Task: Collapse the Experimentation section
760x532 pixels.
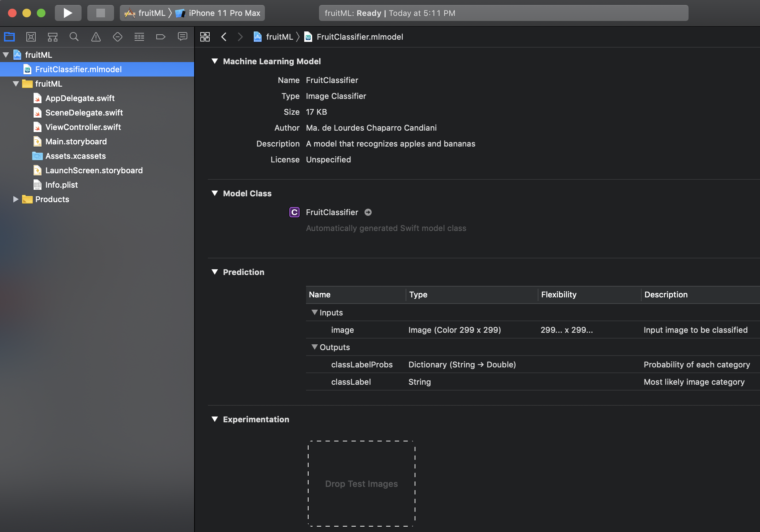Action: click(215, 419)
